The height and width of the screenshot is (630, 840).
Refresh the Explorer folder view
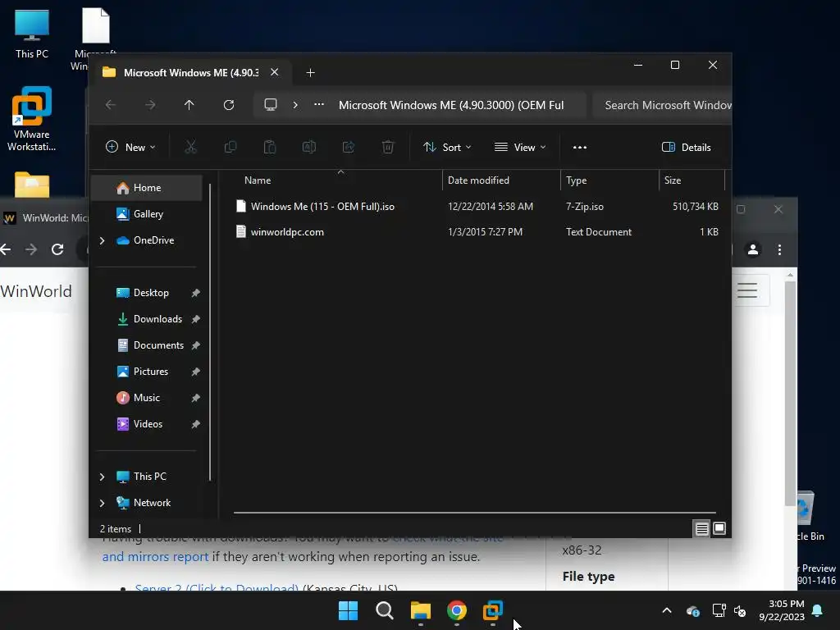(229, 105)
